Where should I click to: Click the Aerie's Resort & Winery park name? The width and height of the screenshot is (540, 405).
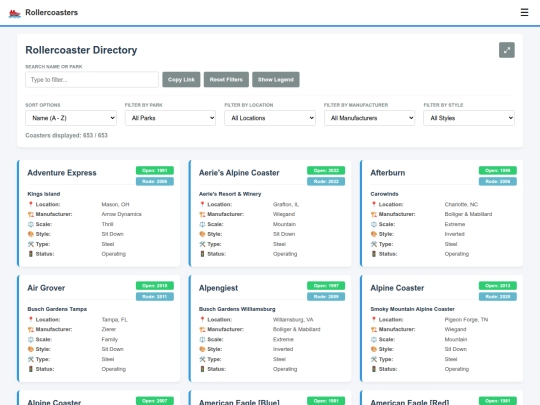point(230,194)
